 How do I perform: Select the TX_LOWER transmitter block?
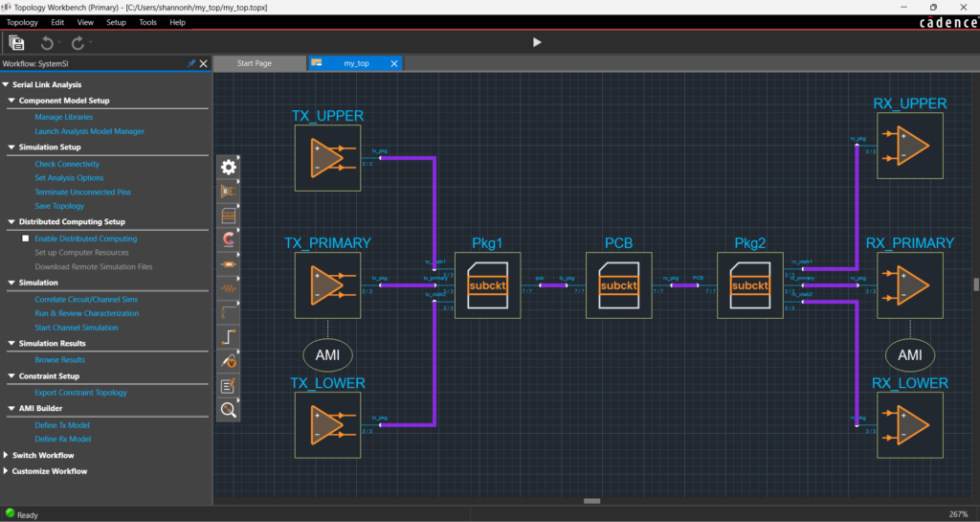point(327,425)
